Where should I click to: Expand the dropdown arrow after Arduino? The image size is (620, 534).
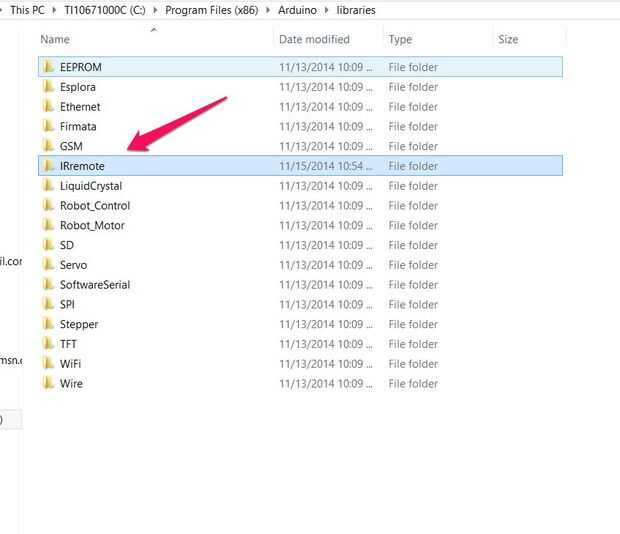point(327,10)
